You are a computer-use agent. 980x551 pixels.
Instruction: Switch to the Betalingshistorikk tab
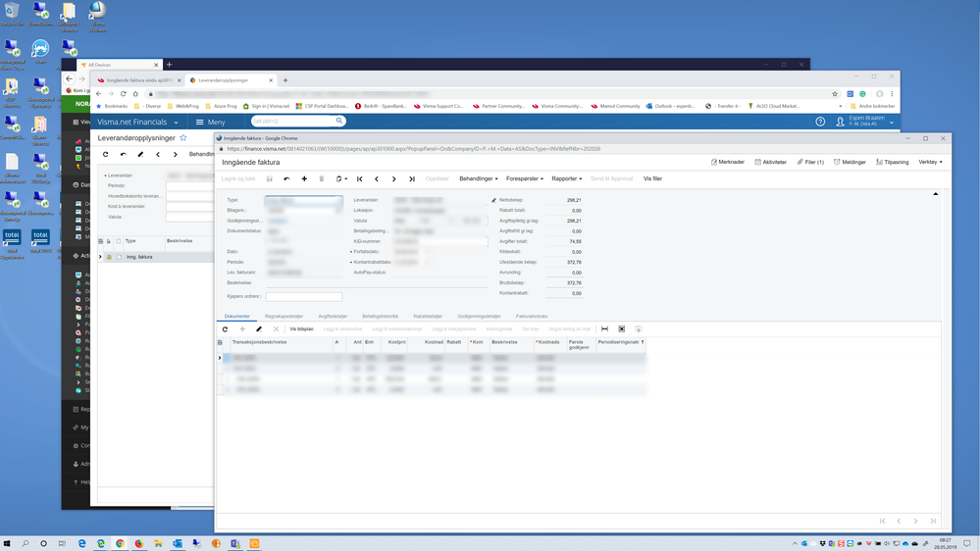click(x=380, y=316)
